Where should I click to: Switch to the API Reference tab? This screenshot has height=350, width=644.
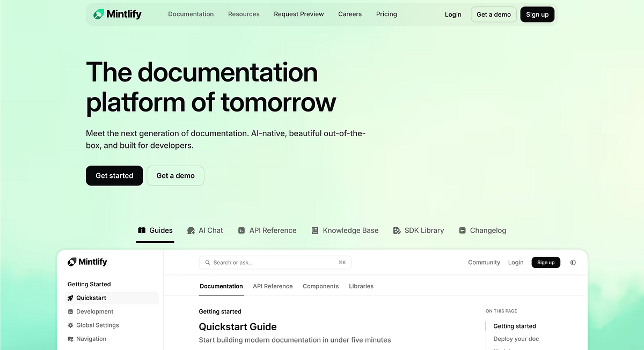pyautogui.click(x=273, y=286)
